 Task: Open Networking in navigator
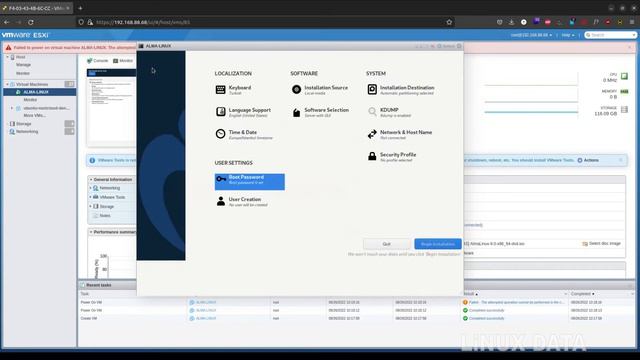pos(27,131)
